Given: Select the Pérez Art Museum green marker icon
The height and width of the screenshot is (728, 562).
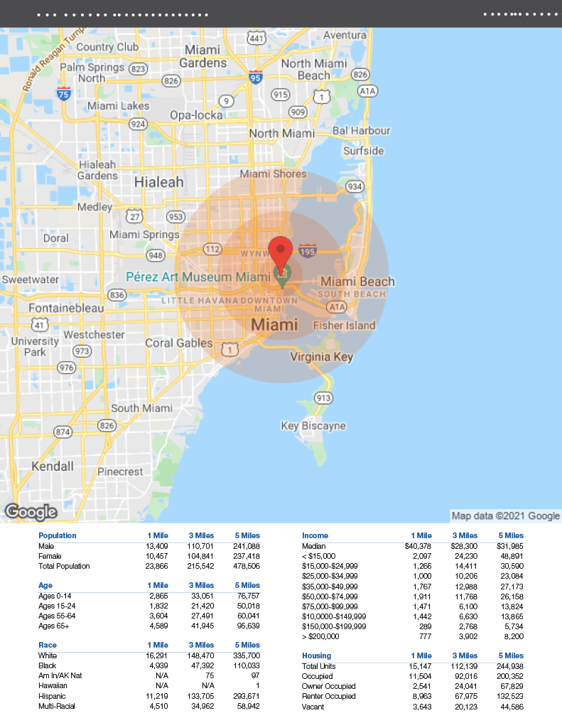Looking at the screenshot, I should [282, 275].
